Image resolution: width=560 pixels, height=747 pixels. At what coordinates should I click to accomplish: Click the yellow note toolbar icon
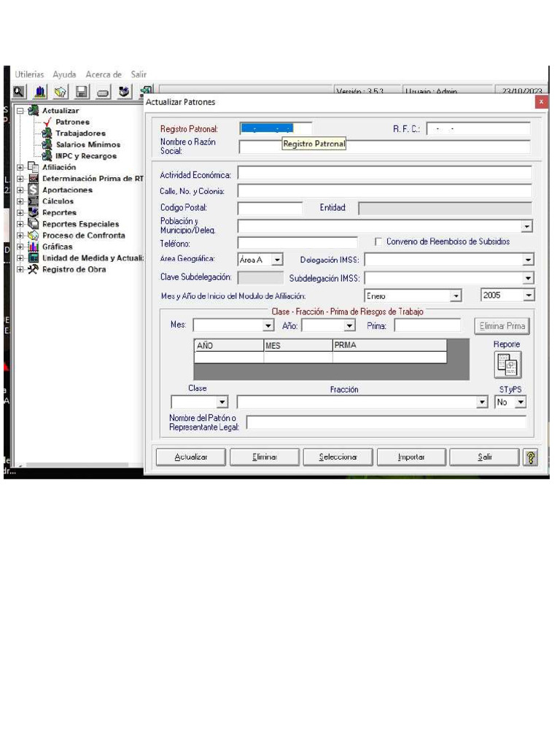61,91
